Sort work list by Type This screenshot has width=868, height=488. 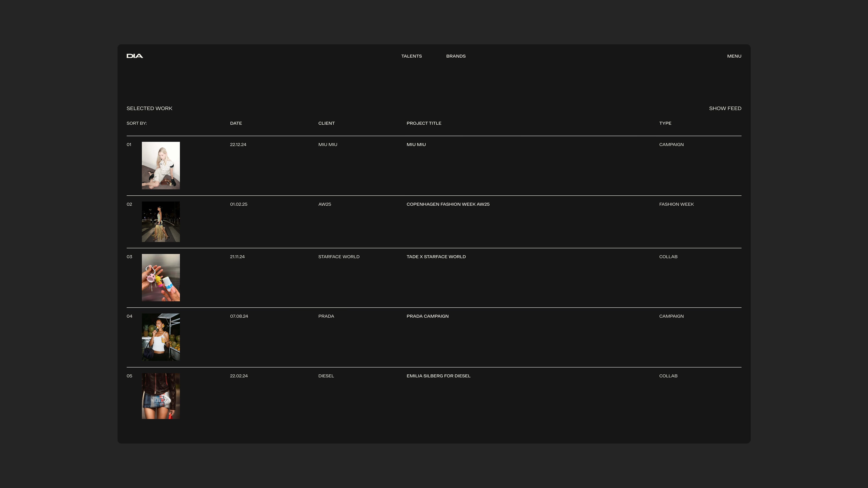tap(665, 123)
